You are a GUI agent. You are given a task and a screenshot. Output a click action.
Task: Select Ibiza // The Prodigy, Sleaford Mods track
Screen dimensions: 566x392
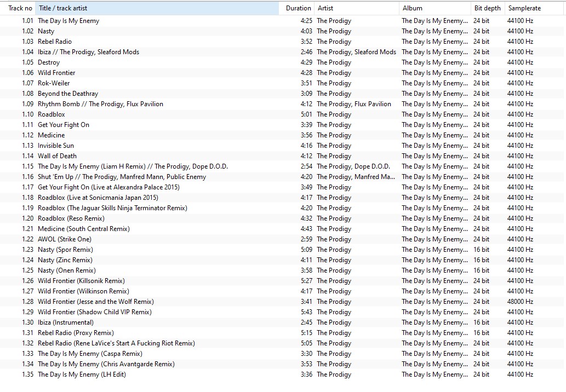coord(88,52)
